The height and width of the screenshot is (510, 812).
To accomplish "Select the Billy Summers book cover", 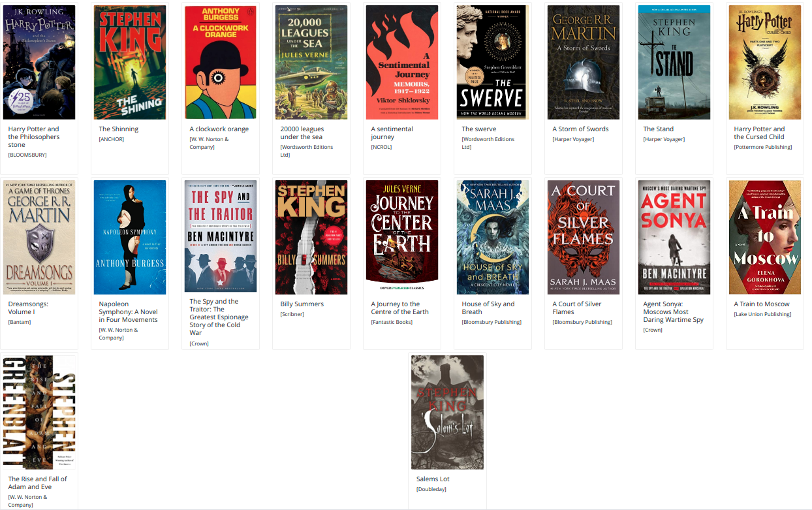I will coord(311,237).
